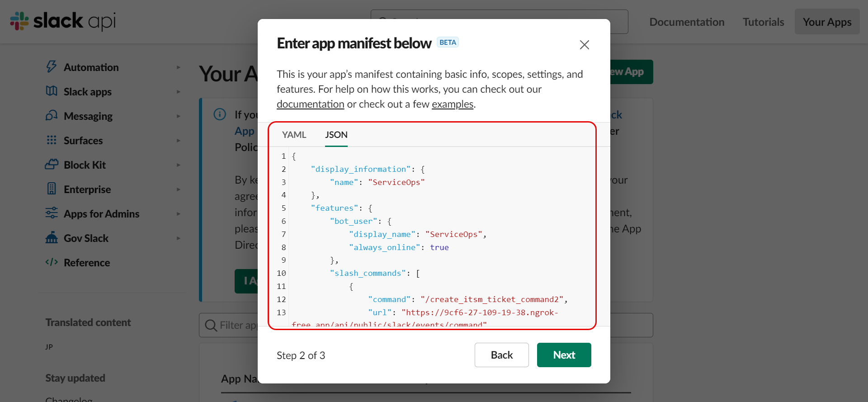Screen dimensions: 868x402
Task: Click the "ServiceOps" name value on line 3
Action: 396,182
